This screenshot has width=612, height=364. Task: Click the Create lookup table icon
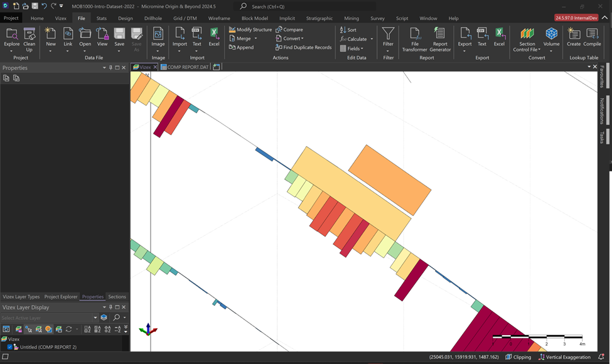[x=573, y=36]
